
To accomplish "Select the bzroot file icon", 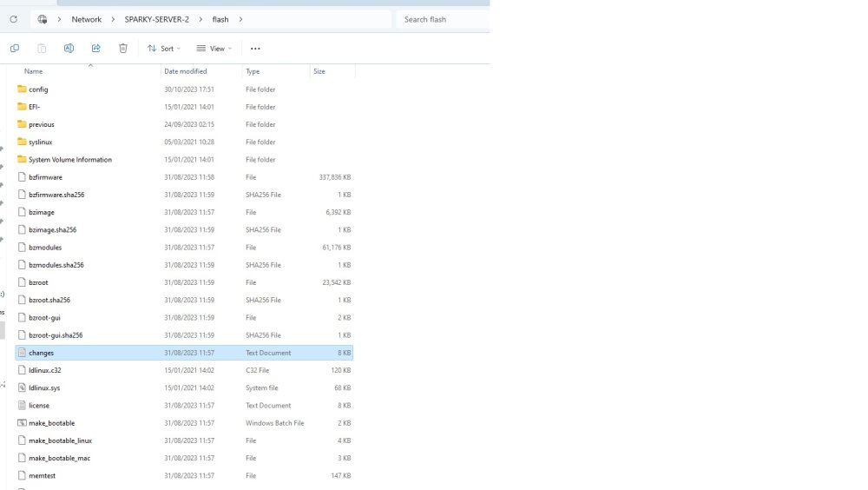I will pos(22,282).
